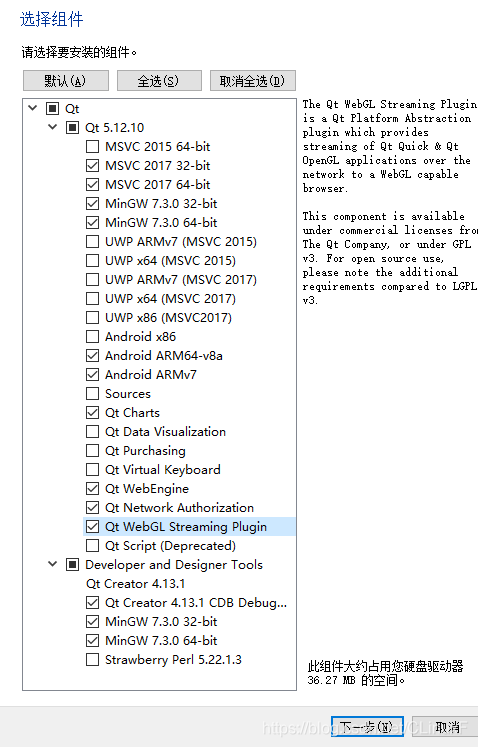Toggle the tri-state checkbox for Qt root
Image resolution: width=478 pixels, height=747 pixels.
coord(52,109)
